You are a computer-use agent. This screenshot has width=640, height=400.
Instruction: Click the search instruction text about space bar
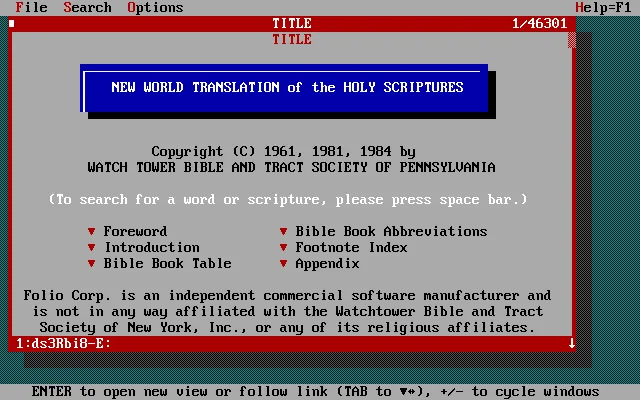click(x=288, y=200)
